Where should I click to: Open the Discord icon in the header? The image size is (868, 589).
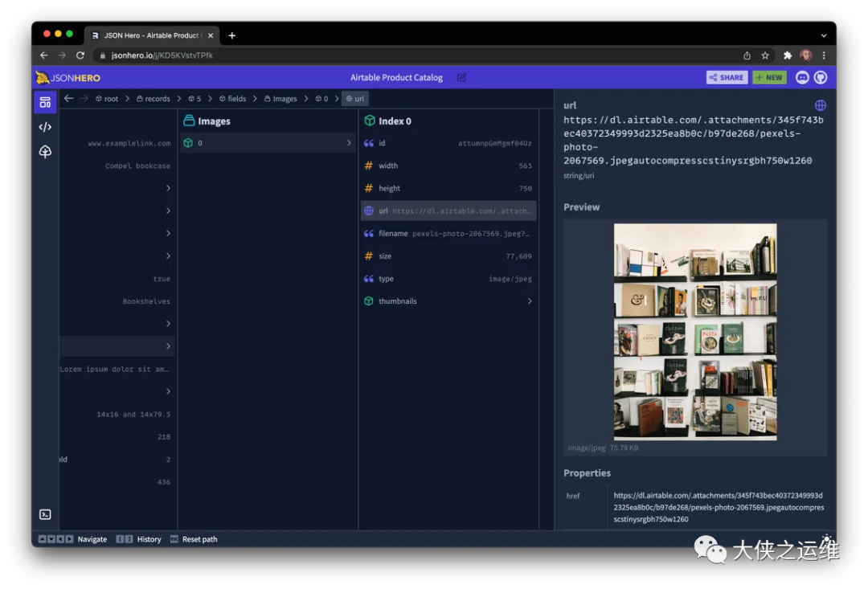[802, 77]
